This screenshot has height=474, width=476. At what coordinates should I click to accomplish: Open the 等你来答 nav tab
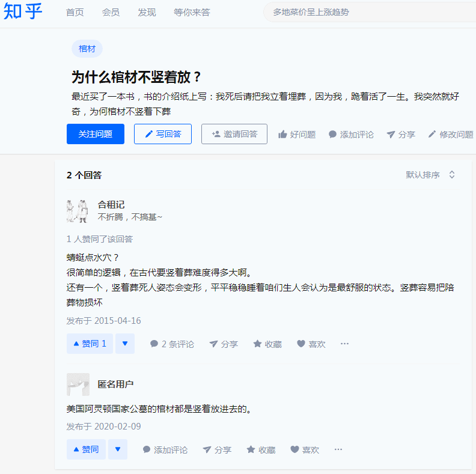coord(192,13)
